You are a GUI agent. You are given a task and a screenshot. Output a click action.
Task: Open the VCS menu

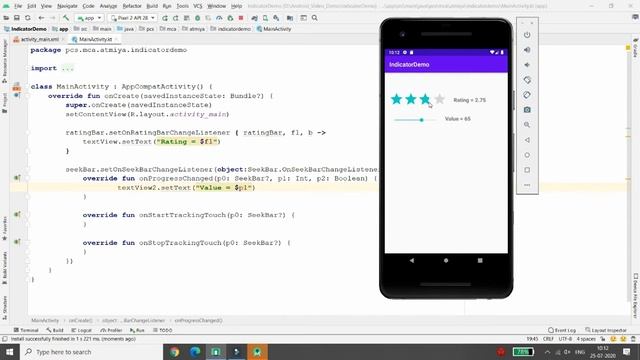pos(198,6)
